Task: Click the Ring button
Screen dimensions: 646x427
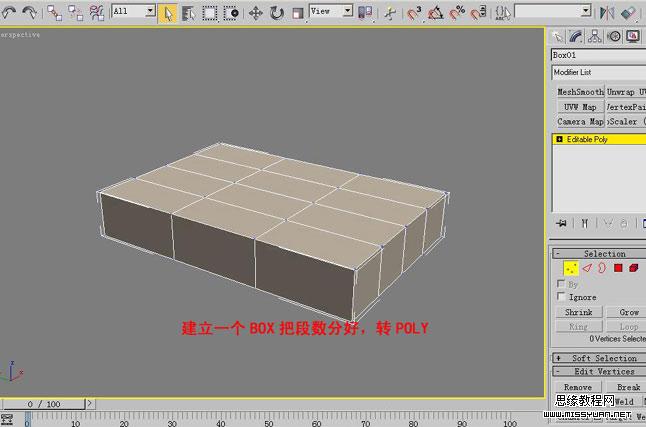Action: pos(578,326)
